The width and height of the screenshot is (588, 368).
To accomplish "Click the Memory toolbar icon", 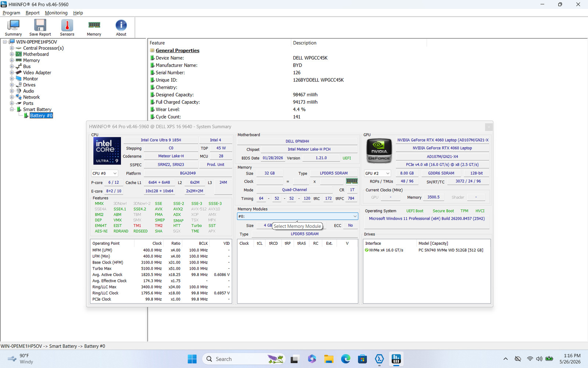I will [x=94, y=28].
